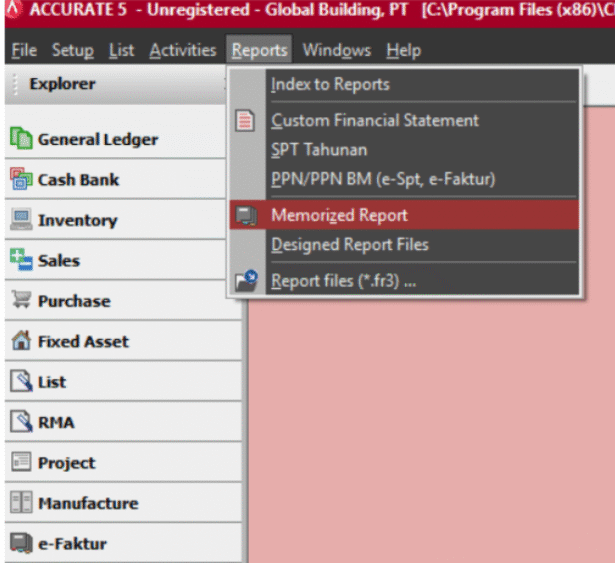Click the List pencil icon in Explorer
This screenshot has height=563, width=615.
(21, 381)
